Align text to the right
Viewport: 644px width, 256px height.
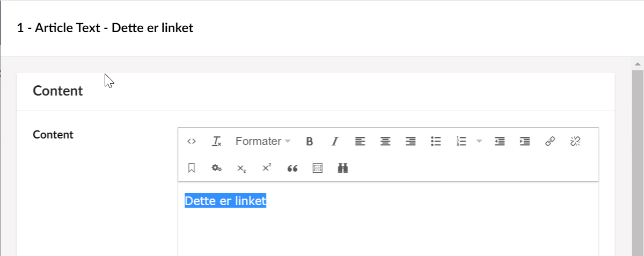411,142
